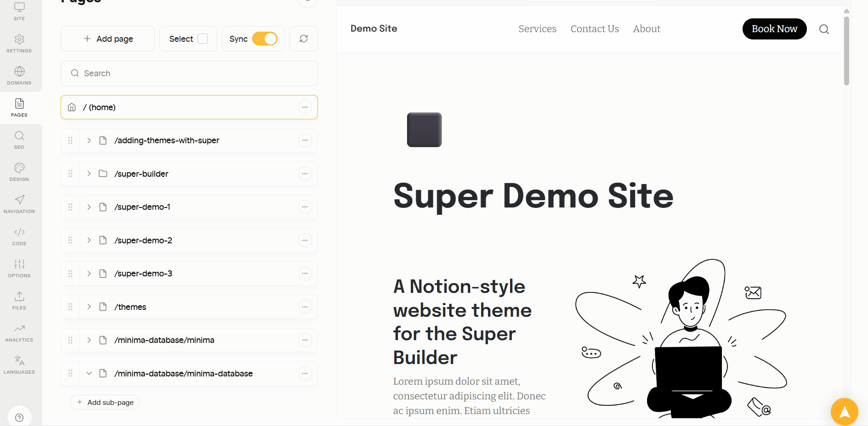Open the Design palette section
The image size is (868, 426).
click(19, 172)
